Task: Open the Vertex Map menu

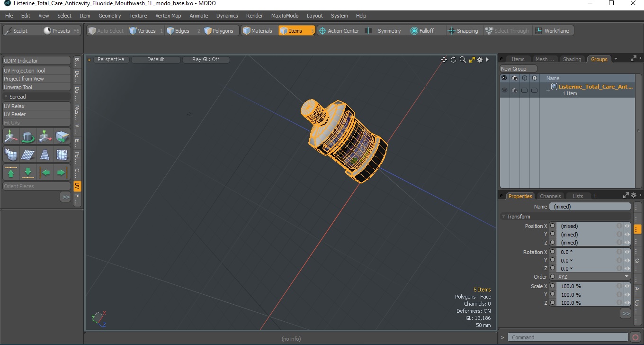Action: (168, 16)
